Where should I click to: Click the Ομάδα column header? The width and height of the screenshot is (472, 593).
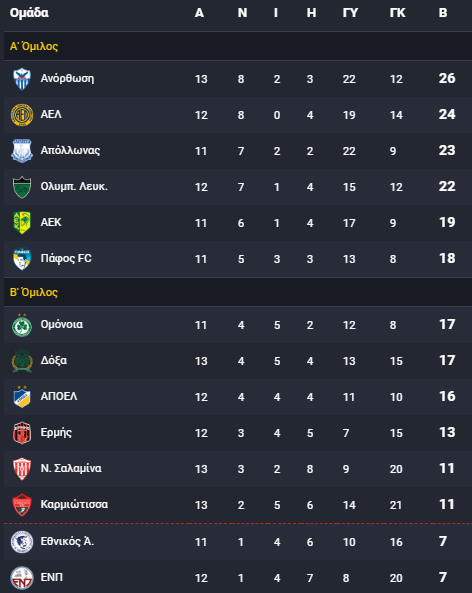coord(29,13)
